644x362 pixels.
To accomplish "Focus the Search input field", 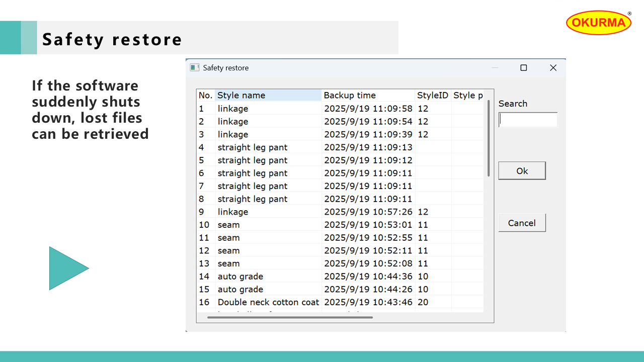I will point(528,120).
